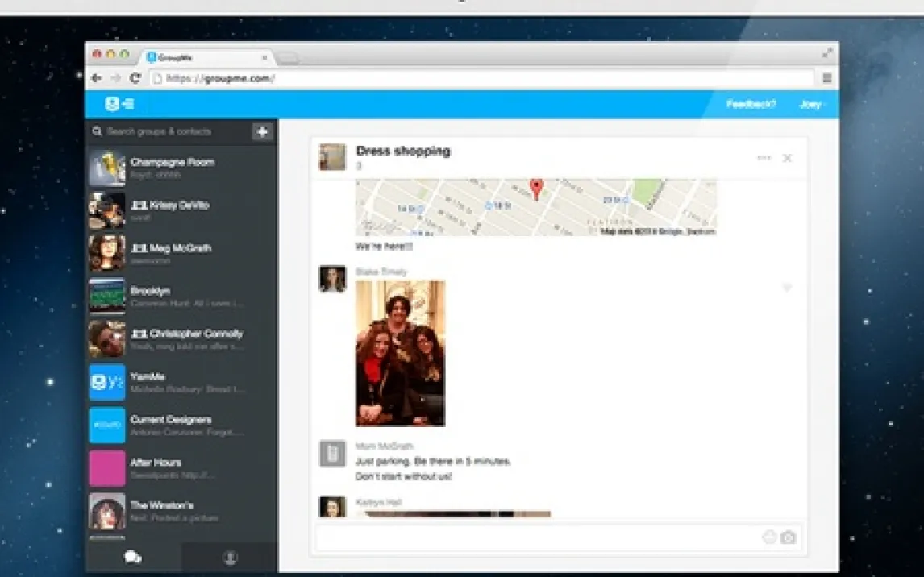Click the Feedback link in header

[x=751, y=104]
